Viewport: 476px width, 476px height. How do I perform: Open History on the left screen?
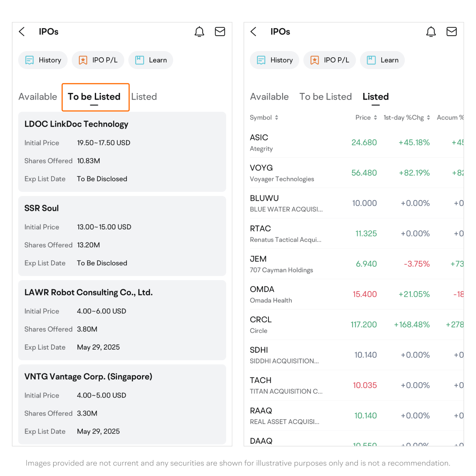(x=43, y=60)
